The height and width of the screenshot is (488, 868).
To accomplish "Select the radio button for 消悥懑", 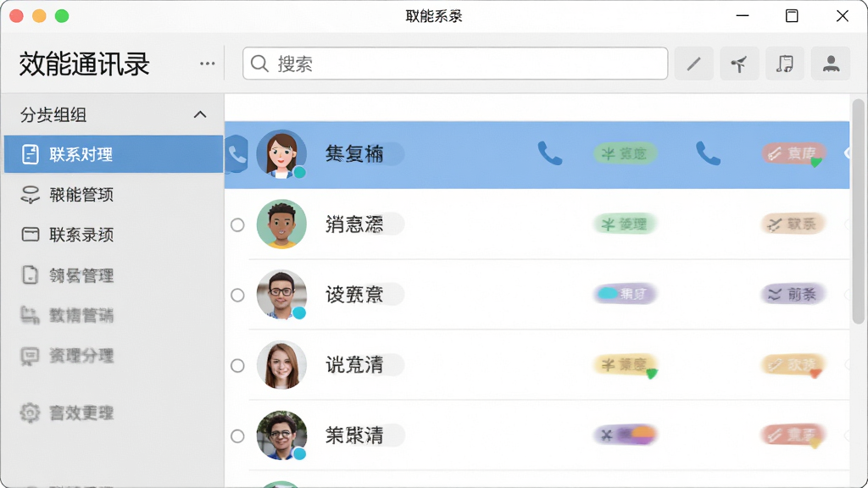I will point(237,225).
